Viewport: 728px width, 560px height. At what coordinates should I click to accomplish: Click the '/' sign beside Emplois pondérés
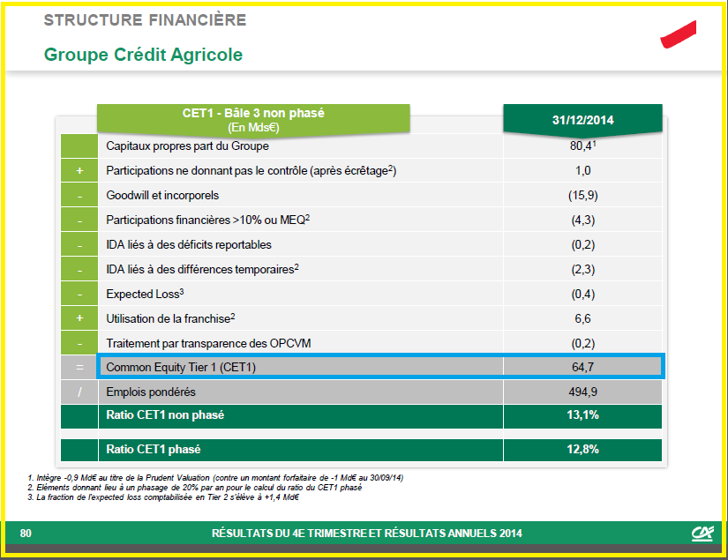pos(79,392)
